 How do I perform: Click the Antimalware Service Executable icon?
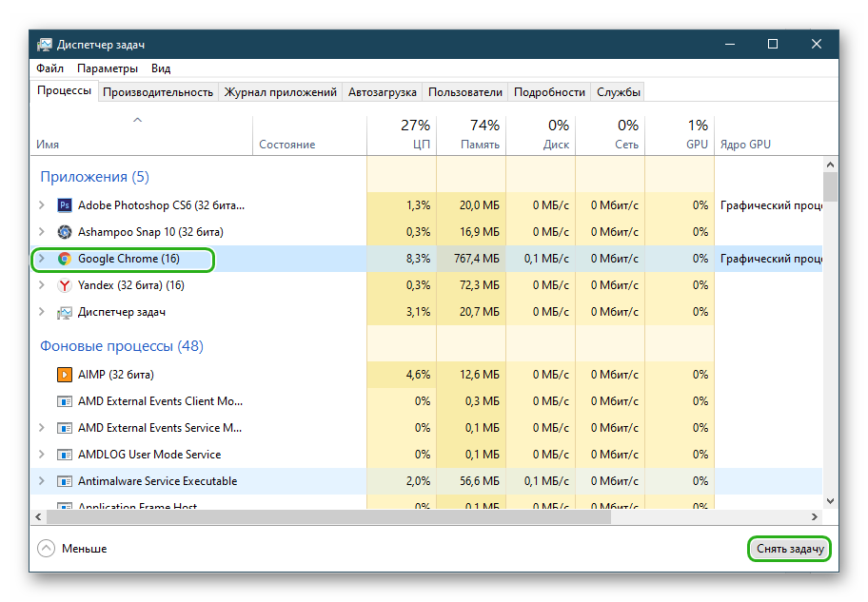65,481
